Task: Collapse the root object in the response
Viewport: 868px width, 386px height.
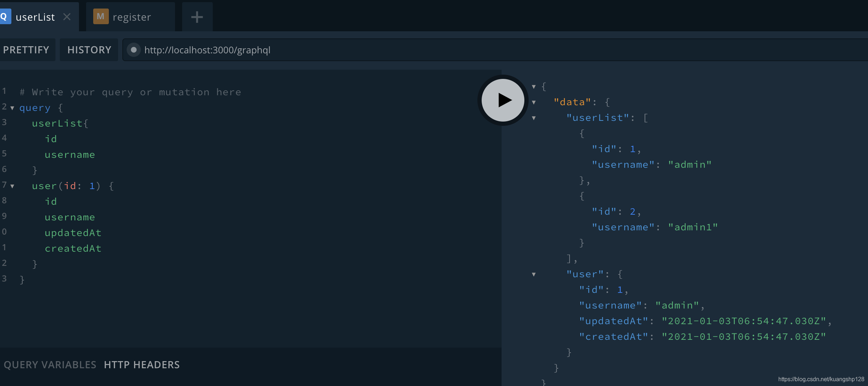Action: pos(534,87)
